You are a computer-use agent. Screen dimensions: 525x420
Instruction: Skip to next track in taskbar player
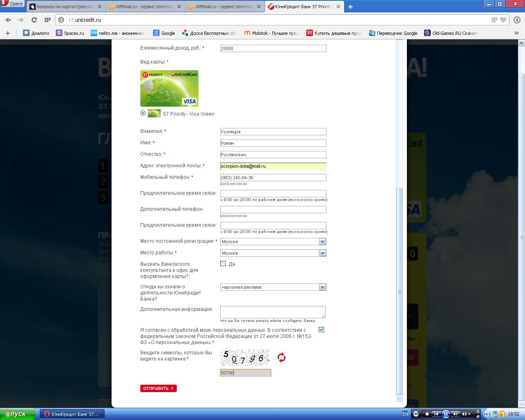point(455,414)
